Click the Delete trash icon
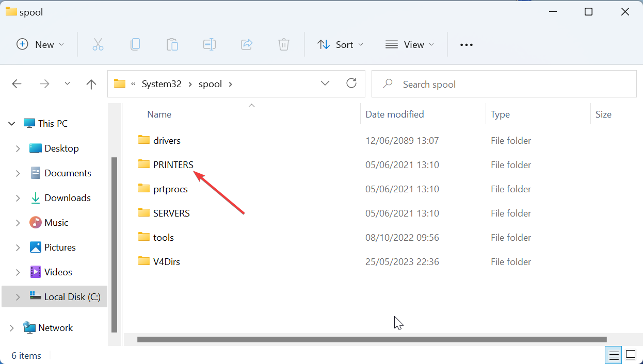 pyautogui.click(x=284, y=45)
